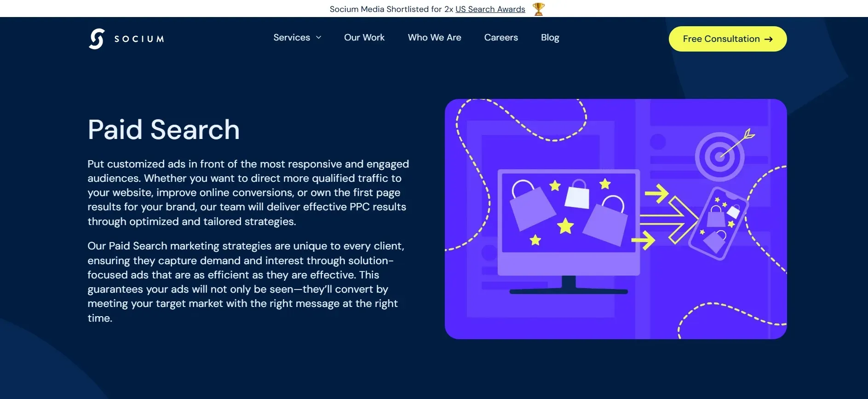
Task: Open the Who We Are page
Action: 434,38
